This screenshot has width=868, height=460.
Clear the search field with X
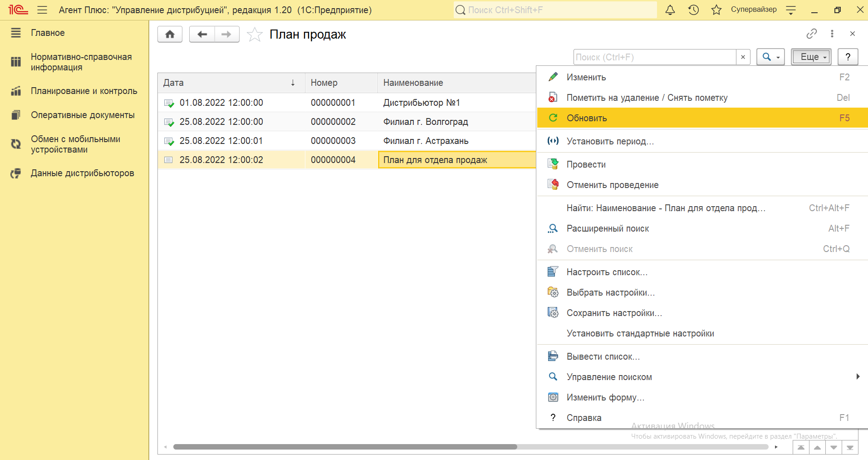point(743,57)
